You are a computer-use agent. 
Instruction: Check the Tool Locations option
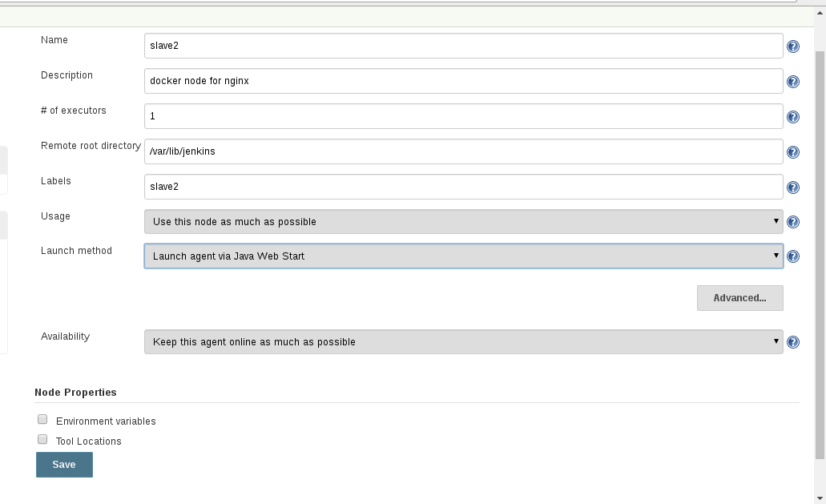(x=42, y=438)
